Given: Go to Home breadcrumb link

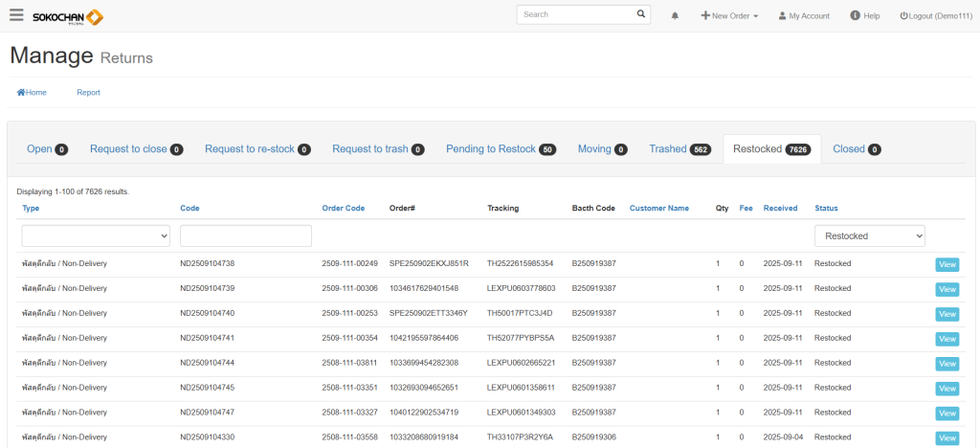Looking at the screenshot, I should pos(32,93).
